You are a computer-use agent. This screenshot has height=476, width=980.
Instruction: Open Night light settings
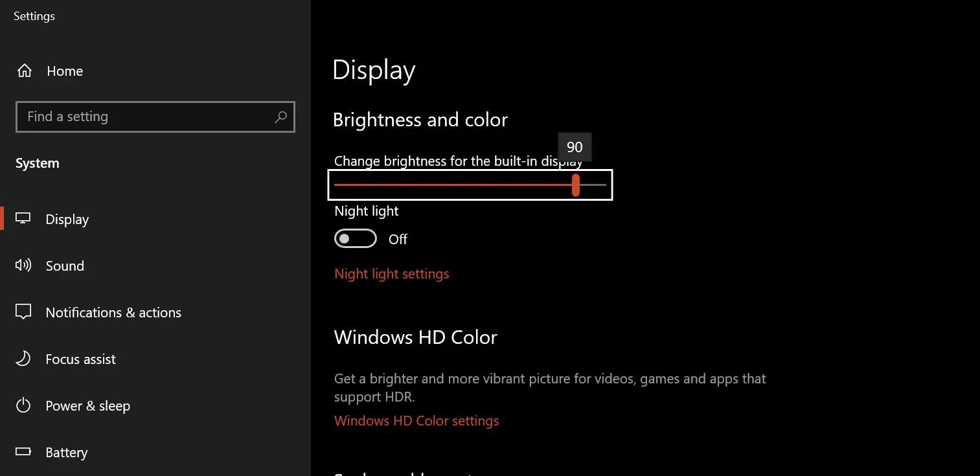pyautogui.click(x=391, y=273)
